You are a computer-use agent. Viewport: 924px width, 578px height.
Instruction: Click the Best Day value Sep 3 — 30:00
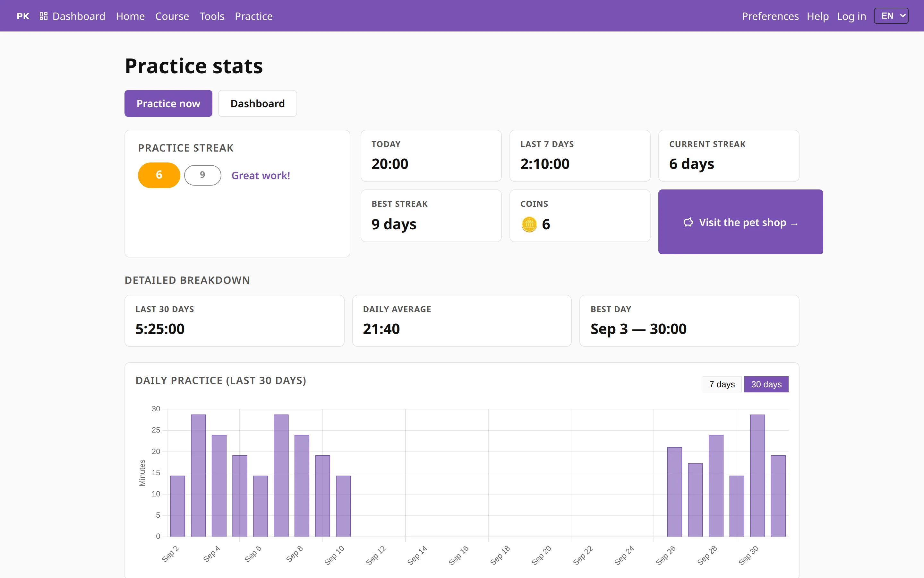[638, 329]
